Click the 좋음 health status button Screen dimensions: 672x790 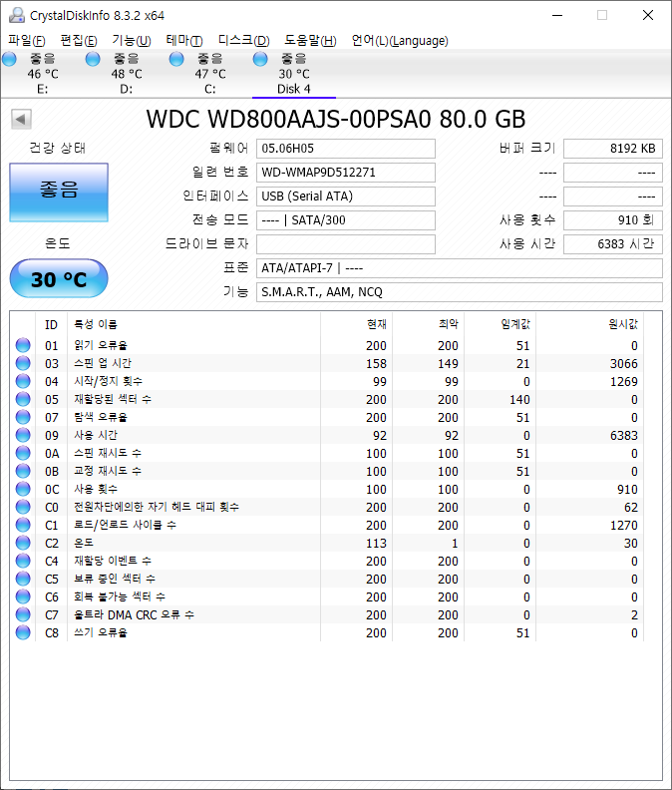[59, 192]
